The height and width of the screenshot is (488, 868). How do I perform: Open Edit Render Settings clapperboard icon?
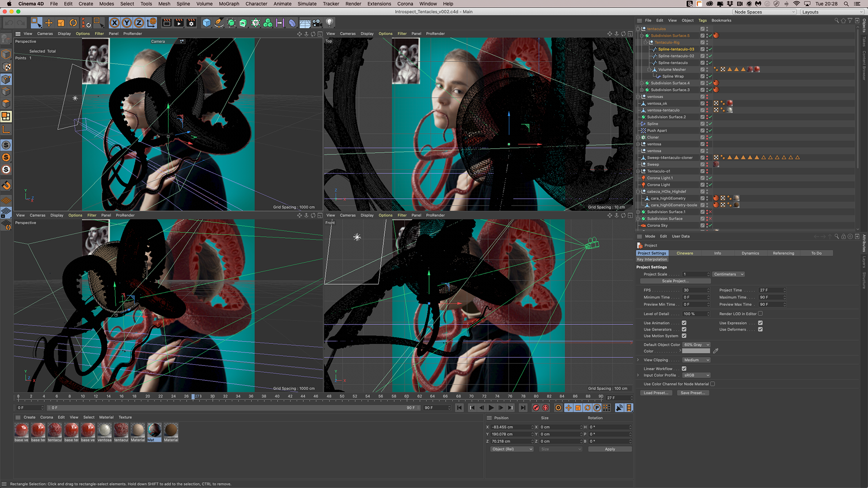click(x=192, y=23)
